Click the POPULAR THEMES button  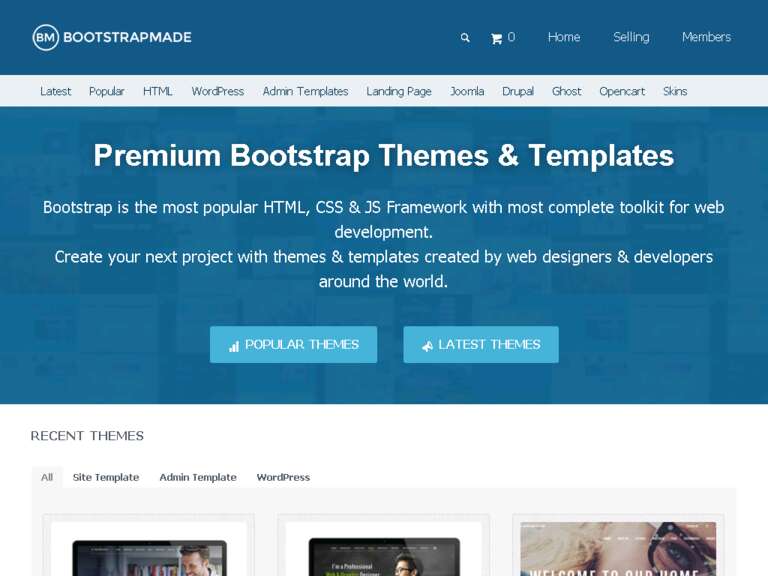pyautogui.click(x=293, y=345)
